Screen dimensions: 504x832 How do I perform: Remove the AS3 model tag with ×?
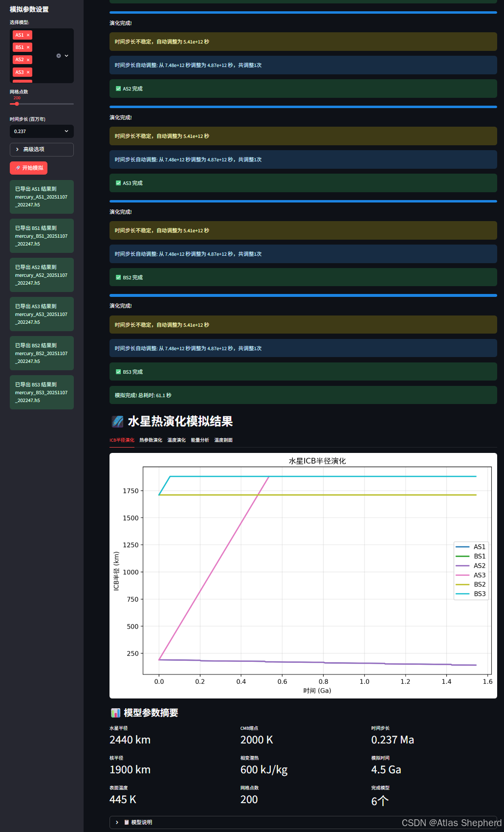tap(28, 72)
